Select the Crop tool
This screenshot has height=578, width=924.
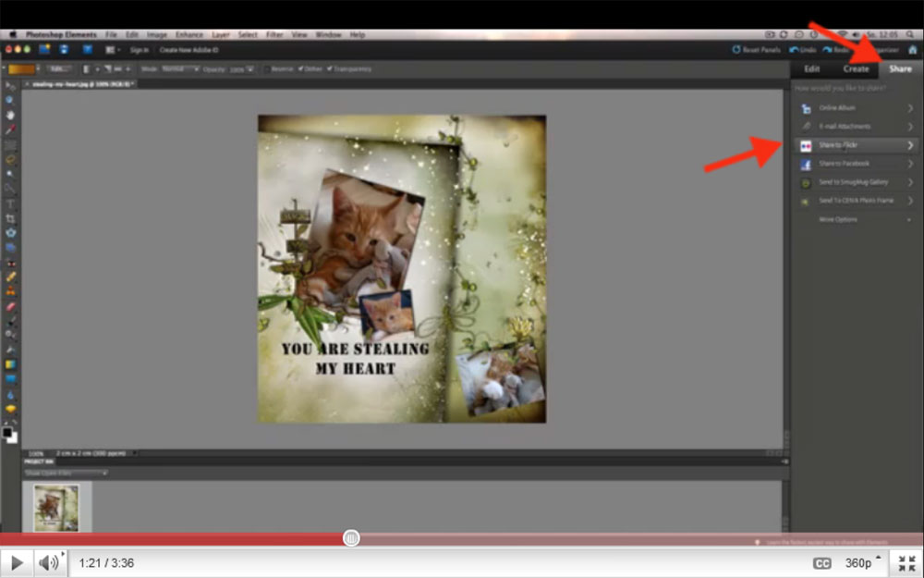click(10, 219)
